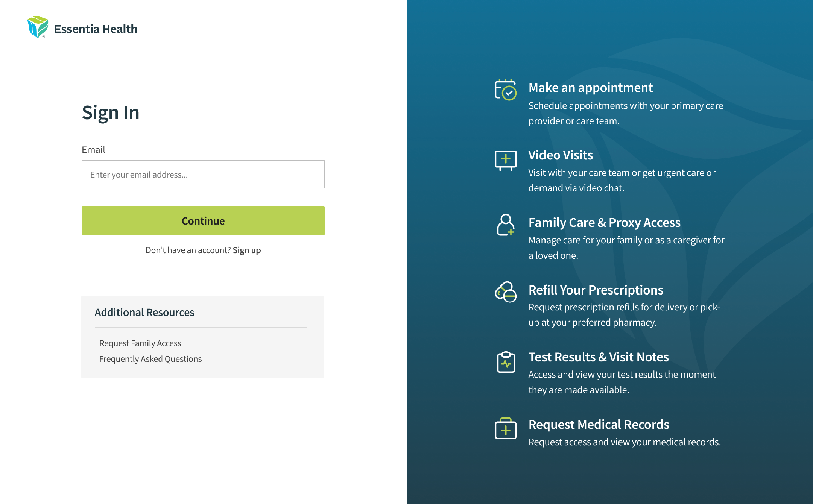Viewport: 813px width, 504px height.
Task: Click the Test Results clipboard icon
Action: [x=506, y=362]
